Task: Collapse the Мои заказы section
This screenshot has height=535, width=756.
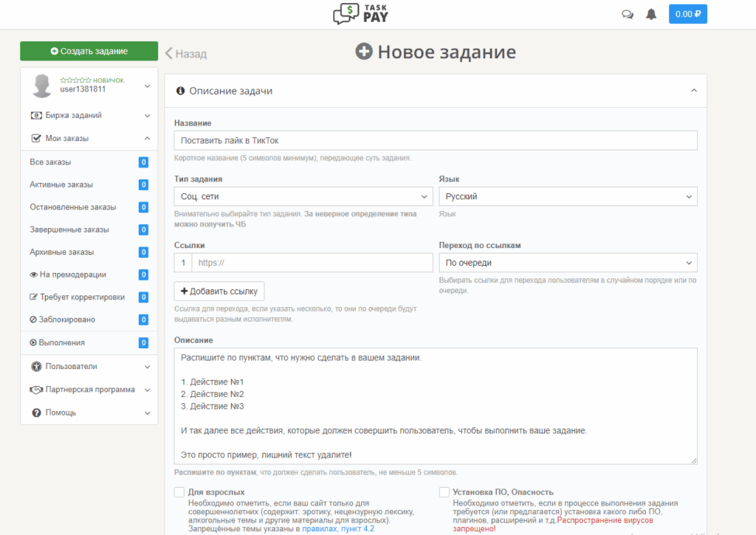Action: pos(148,138)
